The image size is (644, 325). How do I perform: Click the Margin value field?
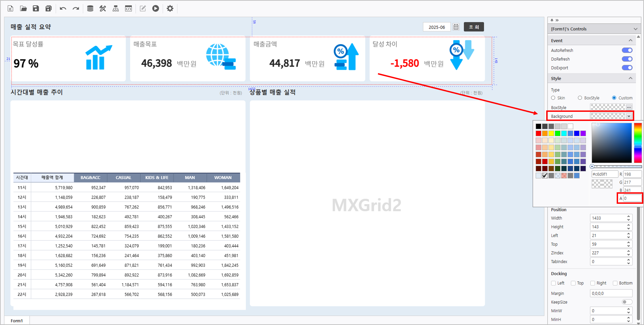[611, 293]
